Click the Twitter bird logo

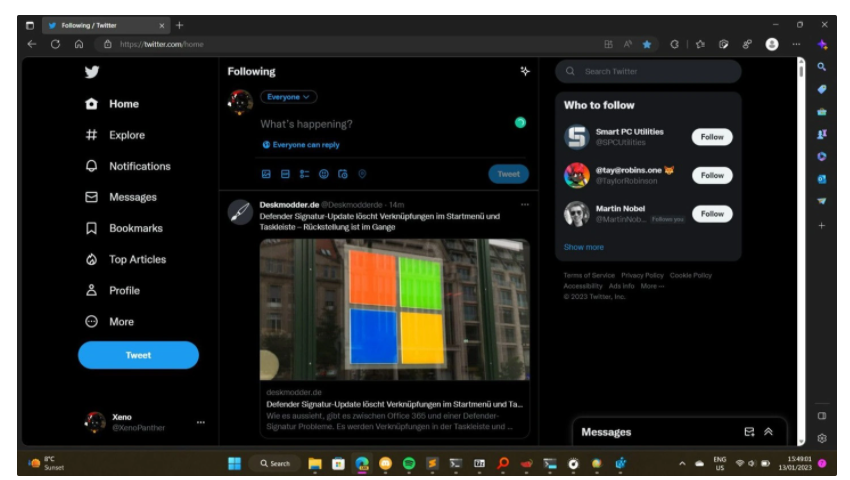click(x=92, y=72)
